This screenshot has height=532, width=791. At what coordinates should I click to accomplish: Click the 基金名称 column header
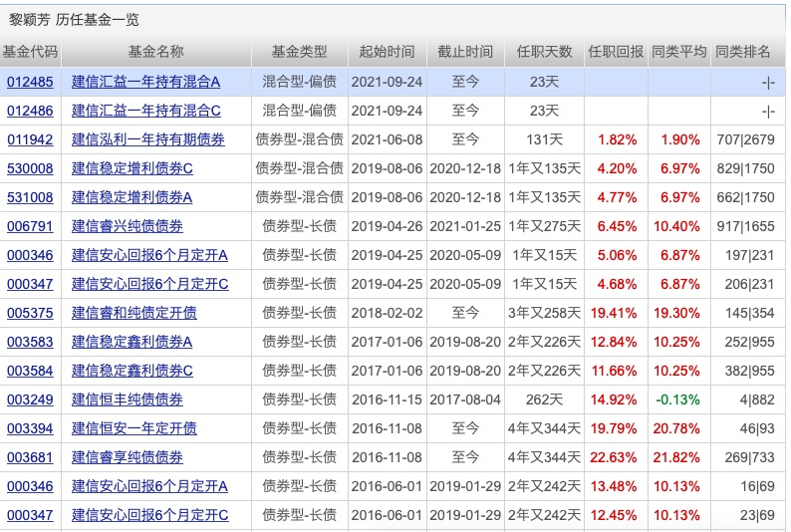(x=155, y=52)
